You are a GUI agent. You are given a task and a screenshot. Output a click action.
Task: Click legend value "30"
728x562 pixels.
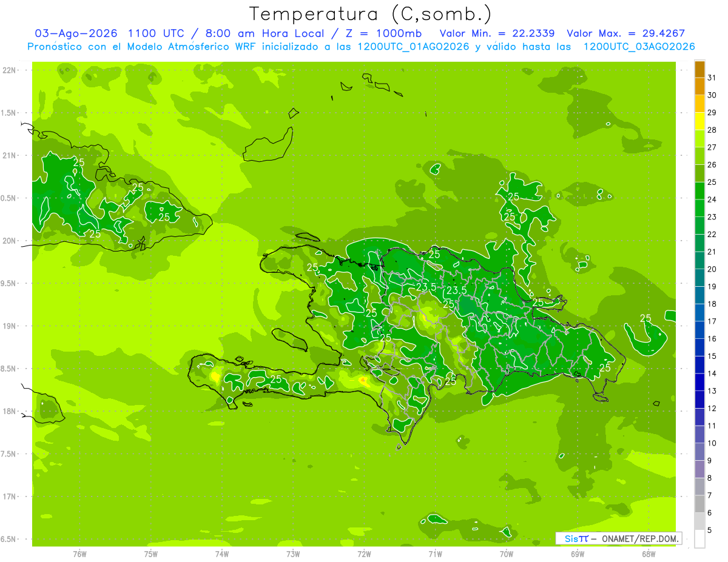(x=712, y=95)
